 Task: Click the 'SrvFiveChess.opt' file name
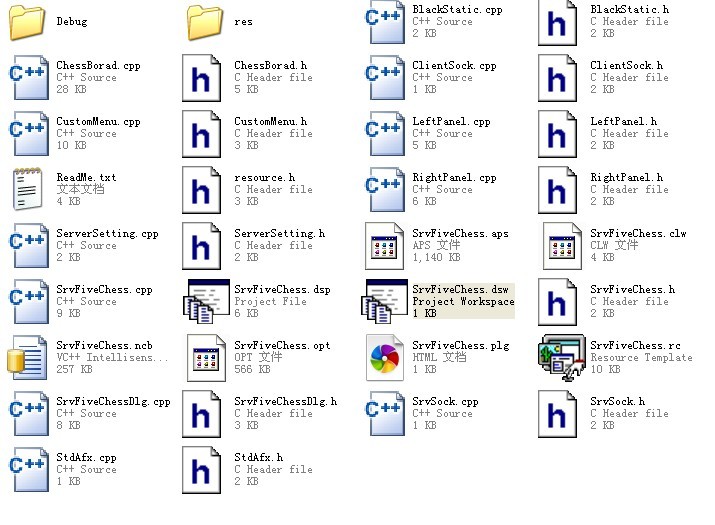(x=282, y=346)
